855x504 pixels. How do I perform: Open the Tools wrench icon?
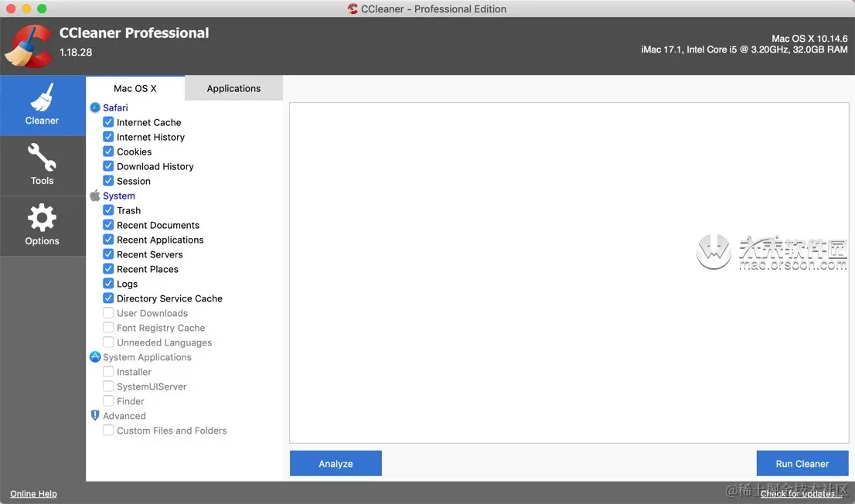click(42, 157)
